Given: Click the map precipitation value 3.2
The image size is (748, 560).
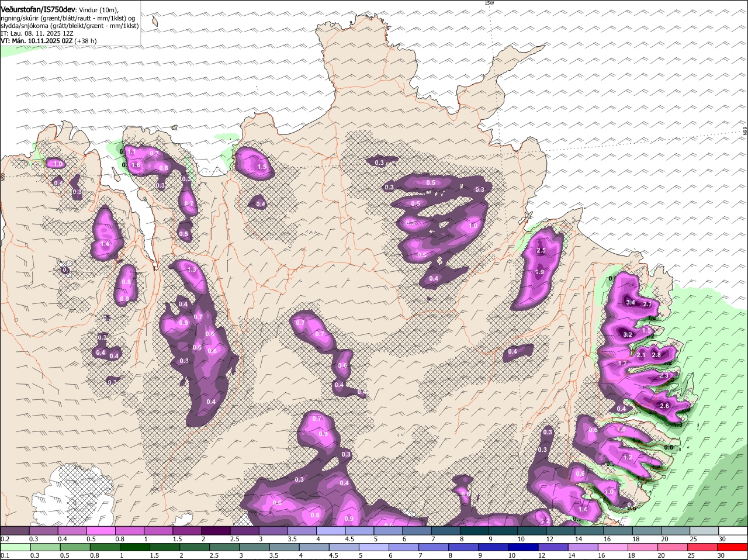Looking at the screenshot, I should (x=628, y=334).
